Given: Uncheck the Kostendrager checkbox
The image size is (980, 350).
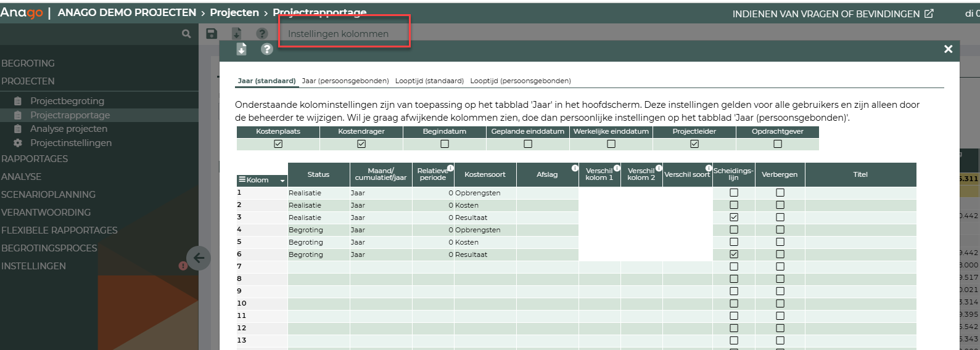Looking at the screenshot, I should (361, 144).
